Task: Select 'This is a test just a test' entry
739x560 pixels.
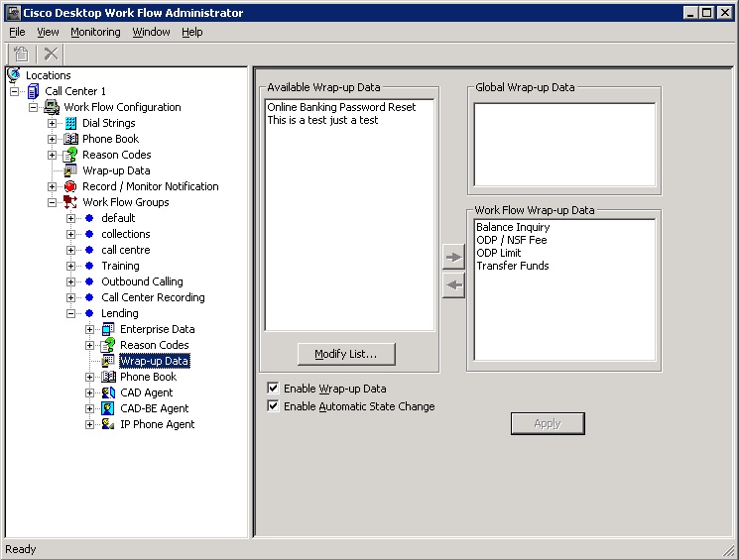Action: 322,120
